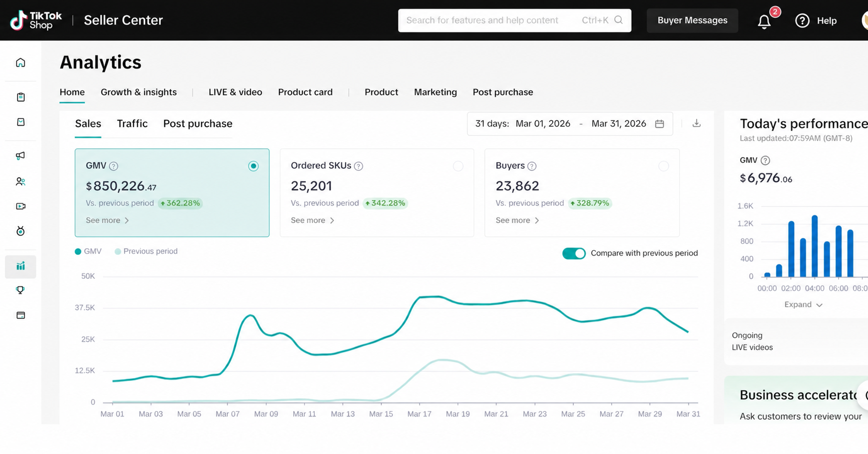Viewport: 868px width, 454px height.
Task: Click the Mar 31, 2026 end date
Action: (x=619, y=124)
